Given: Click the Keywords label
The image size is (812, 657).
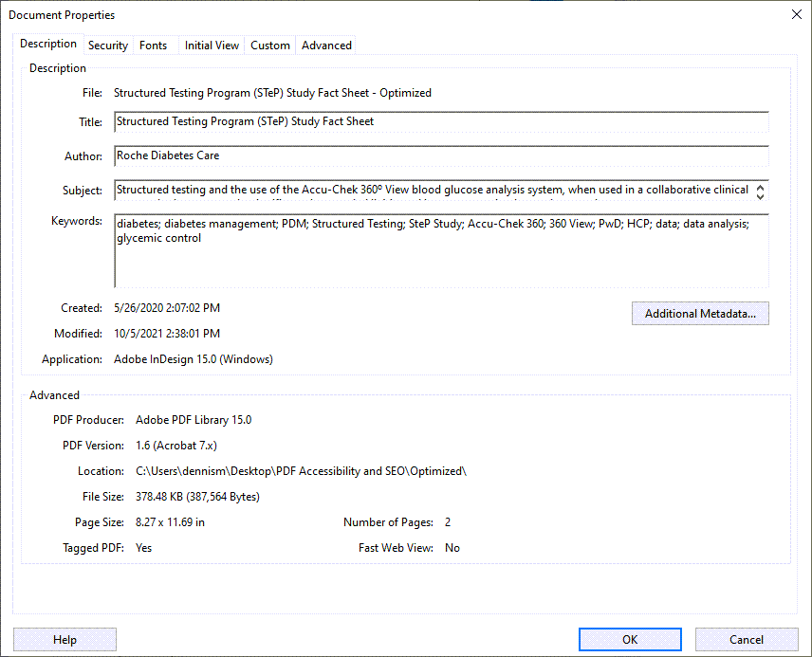Looking at the screenshot, I should pyautogui.click(x=77, y=221).
